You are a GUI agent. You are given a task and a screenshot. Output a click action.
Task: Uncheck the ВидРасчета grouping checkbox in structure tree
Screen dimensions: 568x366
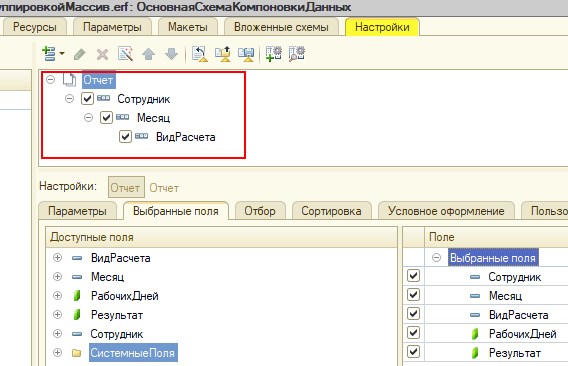[x=125, y=137]
